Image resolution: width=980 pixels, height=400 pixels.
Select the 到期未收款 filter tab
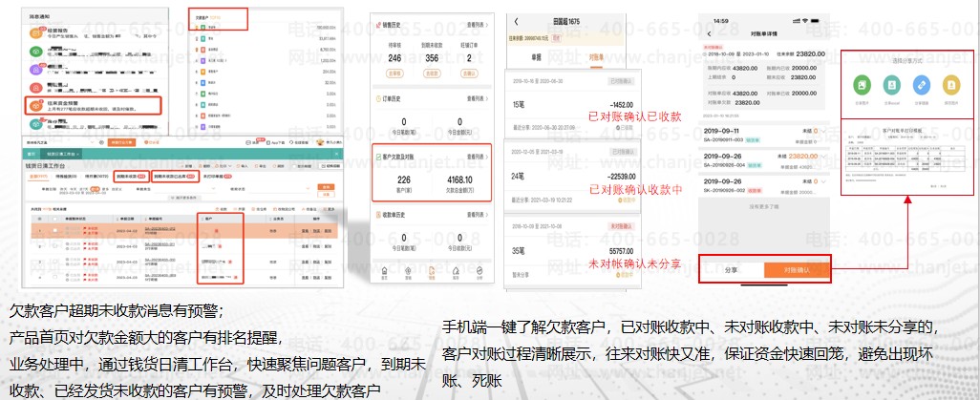coord(129,177)
